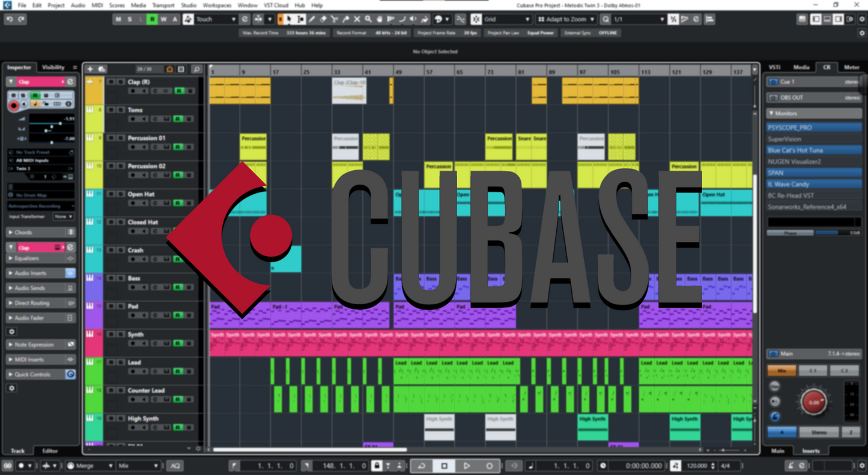Open the Touch automation mode dropdown
The height and width of the screenshot is (475, 868).
pyautogui.click(x=216, y=19)
